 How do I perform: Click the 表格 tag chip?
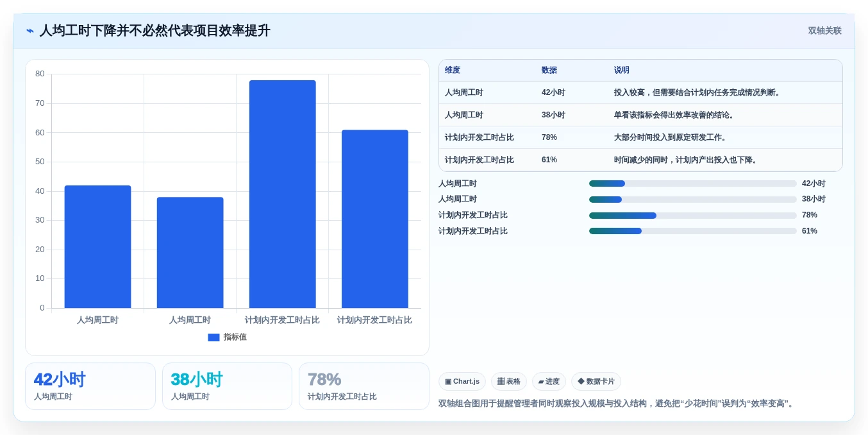(509, 381)
